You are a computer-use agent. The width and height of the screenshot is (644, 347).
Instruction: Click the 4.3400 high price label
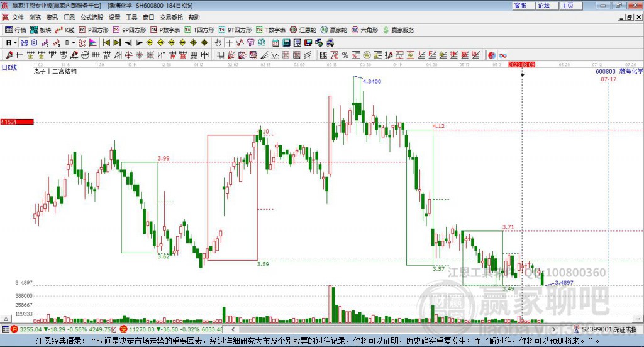[x=372, y=82]
